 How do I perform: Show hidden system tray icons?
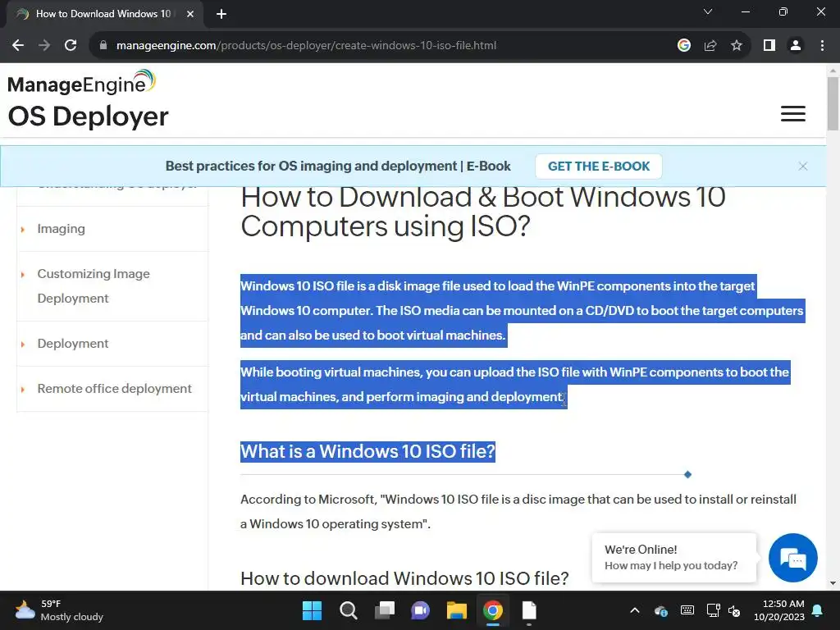coord(635,610)
